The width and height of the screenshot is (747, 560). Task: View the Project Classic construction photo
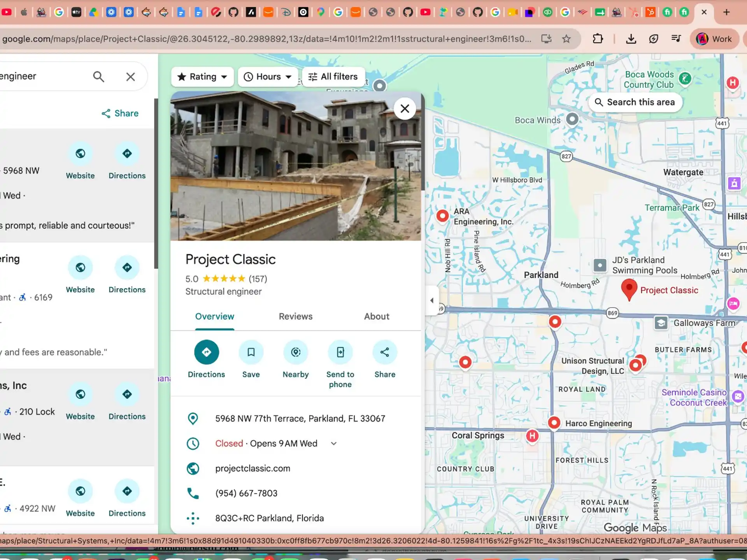296,166
